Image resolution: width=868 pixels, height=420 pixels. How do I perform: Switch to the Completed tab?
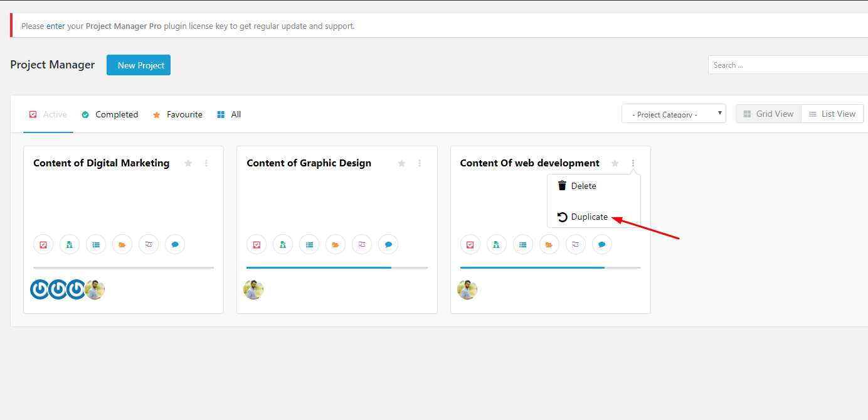110,114
